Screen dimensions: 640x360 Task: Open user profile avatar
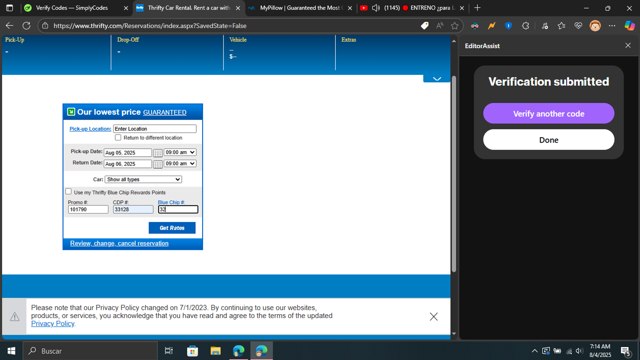pos(595,26)
